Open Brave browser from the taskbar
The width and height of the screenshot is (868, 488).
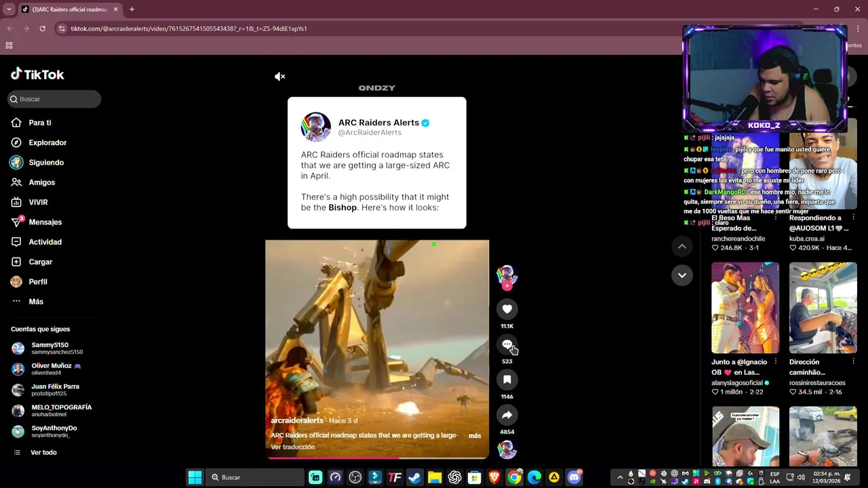494,477
